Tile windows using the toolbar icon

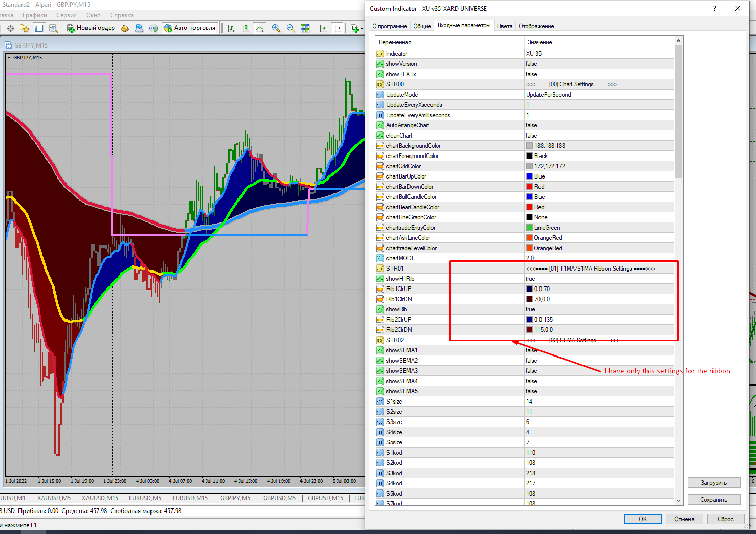(305, 28)
